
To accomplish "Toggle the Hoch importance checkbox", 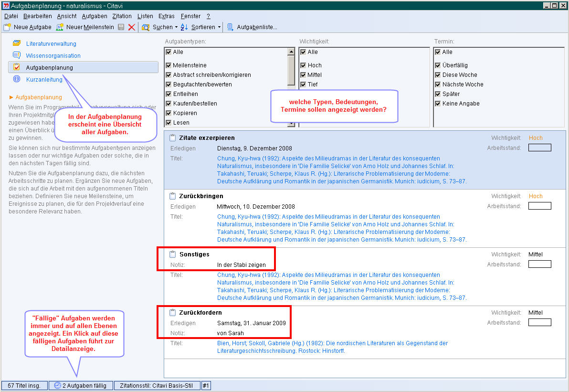I will coord(303,65).
